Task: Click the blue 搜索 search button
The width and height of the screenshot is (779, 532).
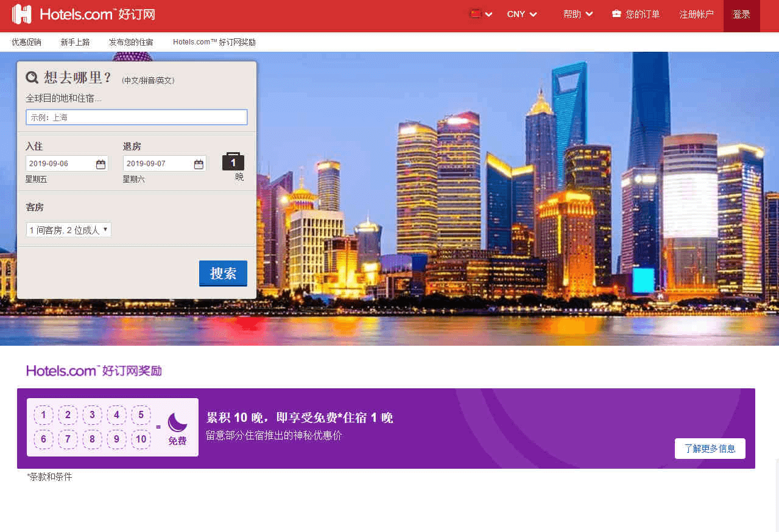Action: point(223,273)
